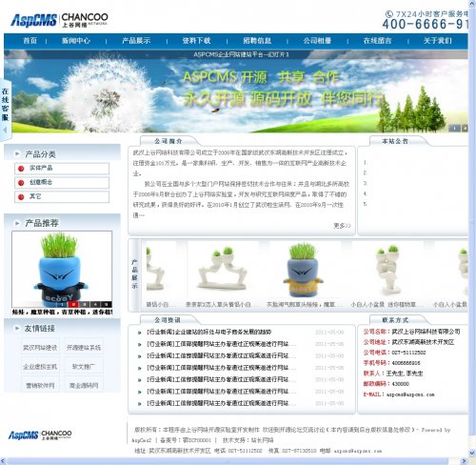Show recommended product slide 5
The width and height of the screenshot is (476, 465).
point(107,304)
